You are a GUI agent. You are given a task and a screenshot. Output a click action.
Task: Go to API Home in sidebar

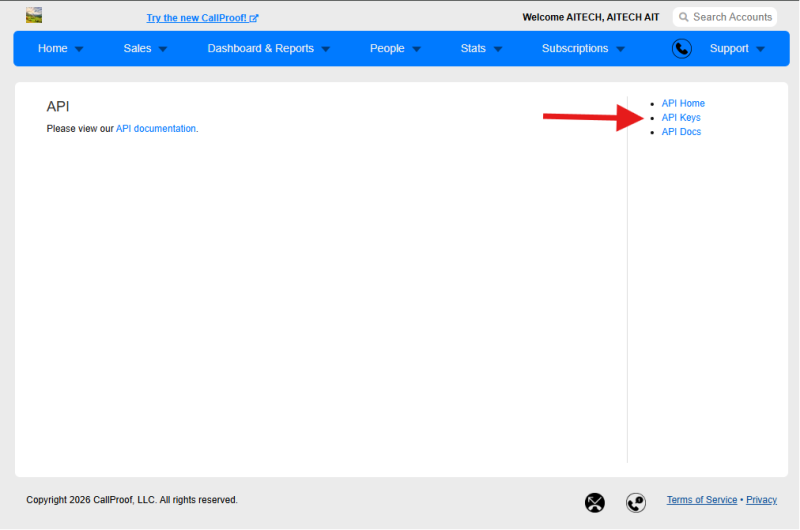[x=683, y=103]
